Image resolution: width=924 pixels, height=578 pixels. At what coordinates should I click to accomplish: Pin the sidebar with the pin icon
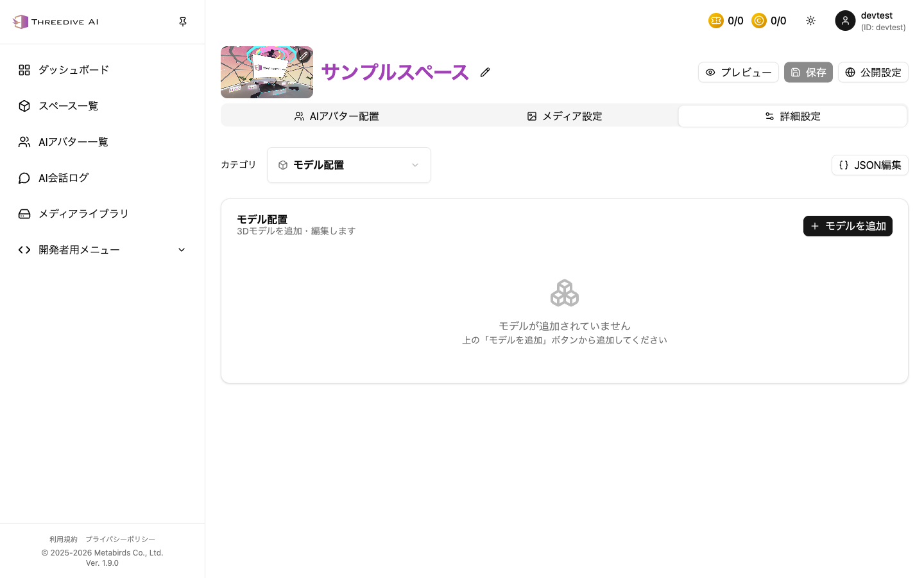click(x=183, y=22)
